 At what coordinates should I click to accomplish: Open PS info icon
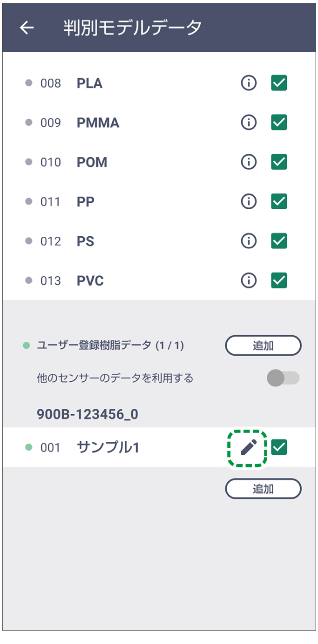(249, 241)
